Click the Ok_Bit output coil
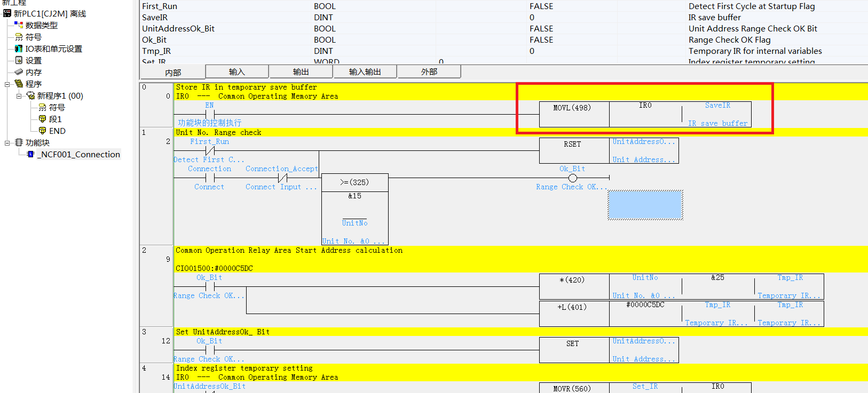868x393 pixels. [572, 178]
